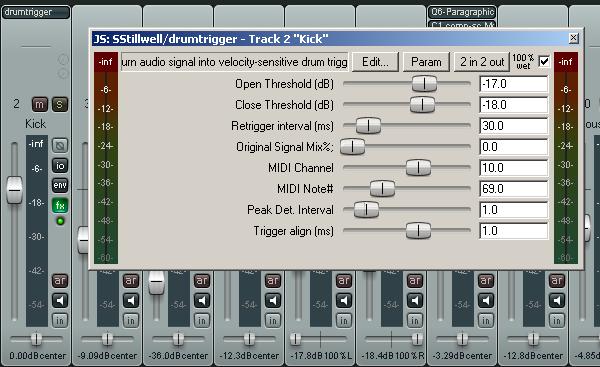Viewport: 600px width, 367px height.
Task: Click the Close Threshold value field -18.0
Action: 514,105
